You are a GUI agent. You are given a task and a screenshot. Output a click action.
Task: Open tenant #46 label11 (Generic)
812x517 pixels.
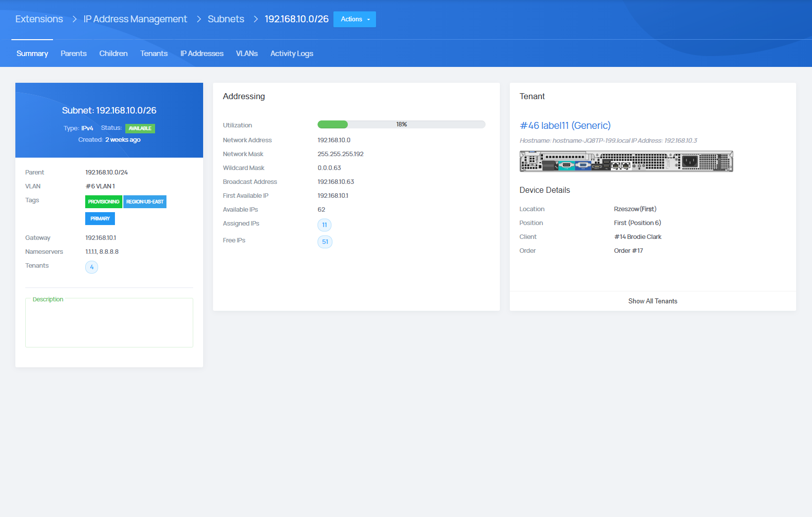tap(565, 125)
